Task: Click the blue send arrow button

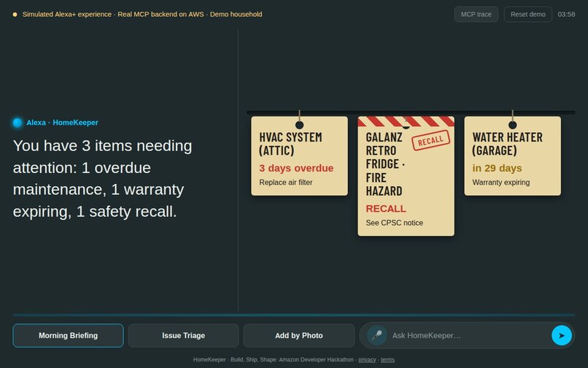Action: 562,335
